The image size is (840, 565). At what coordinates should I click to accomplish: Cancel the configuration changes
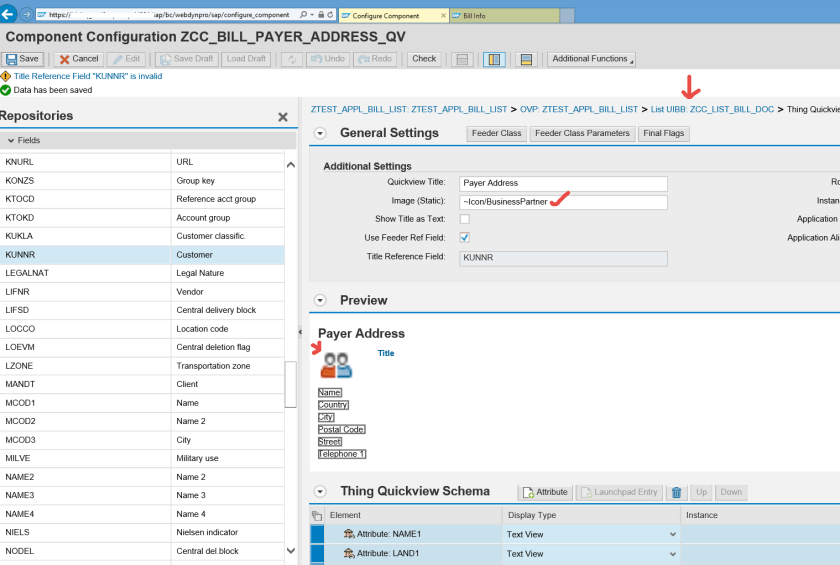pos(79,59)
